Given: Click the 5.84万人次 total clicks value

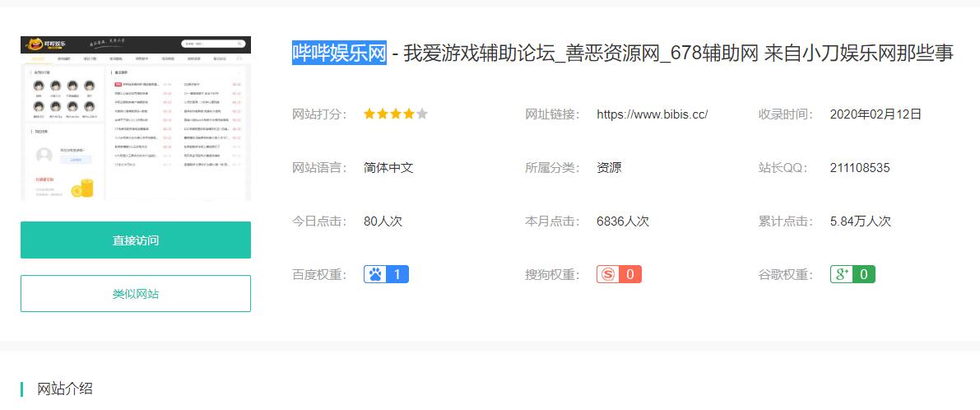Looking at the screenshot, I should tap(861, 221).
